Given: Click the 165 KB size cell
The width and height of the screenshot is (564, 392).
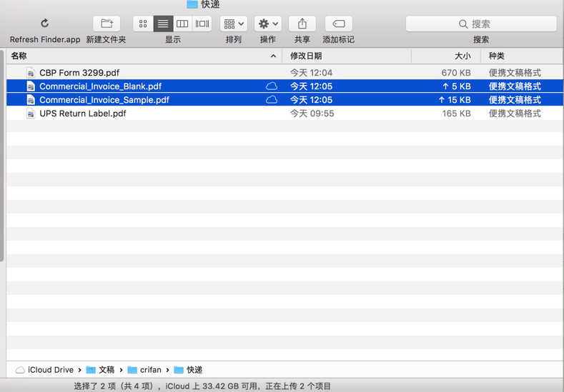Looking at the screenshot, I should coord(456,114).
